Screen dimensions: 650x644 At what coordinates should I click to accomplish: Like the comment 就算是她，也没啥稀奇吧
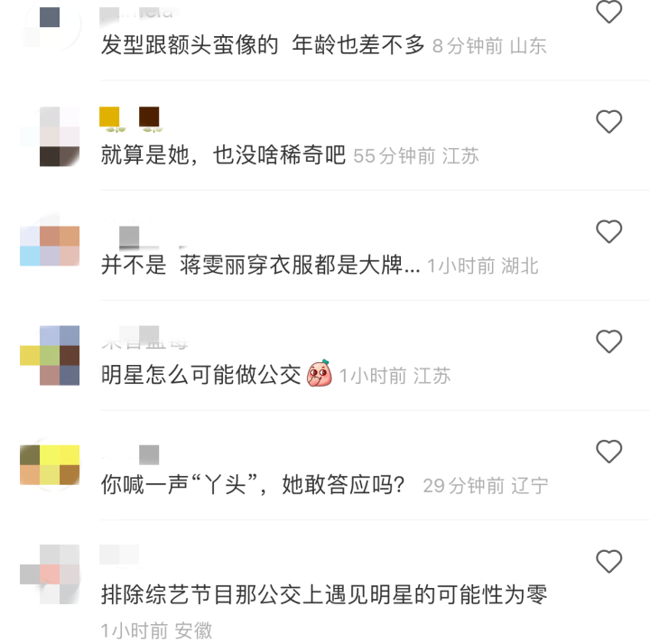(608, 122)
